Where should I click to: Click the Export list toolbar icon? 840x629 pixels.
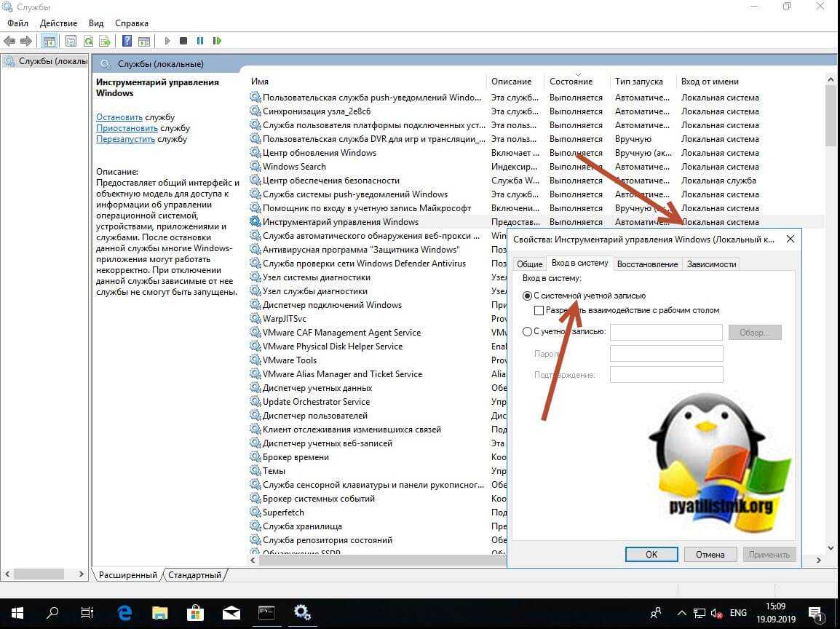[105, 41]
